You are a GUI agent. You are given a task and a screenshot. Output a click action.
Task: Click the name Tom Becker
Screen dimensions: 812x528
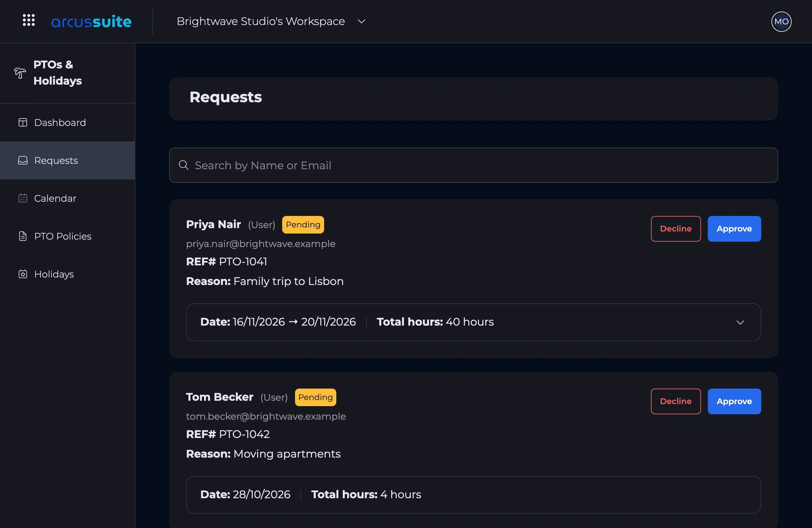[219, 397]
